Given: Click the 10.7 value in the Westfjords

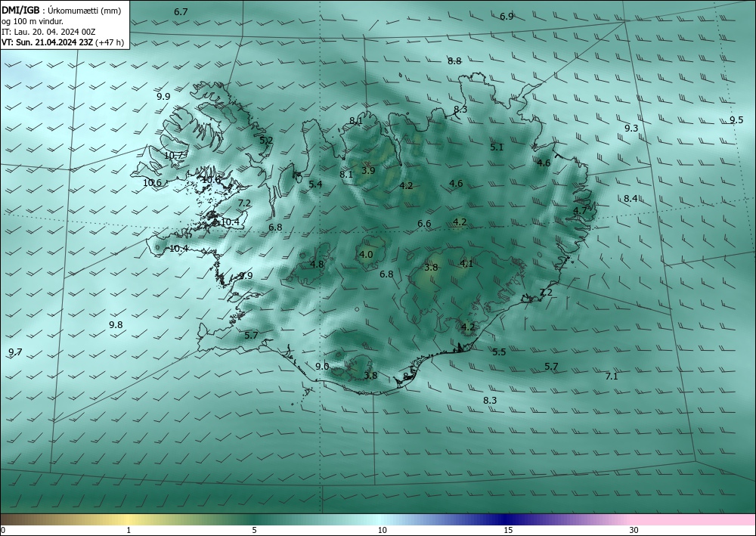Looking at the screenshot, I should (x=173, y=156).
